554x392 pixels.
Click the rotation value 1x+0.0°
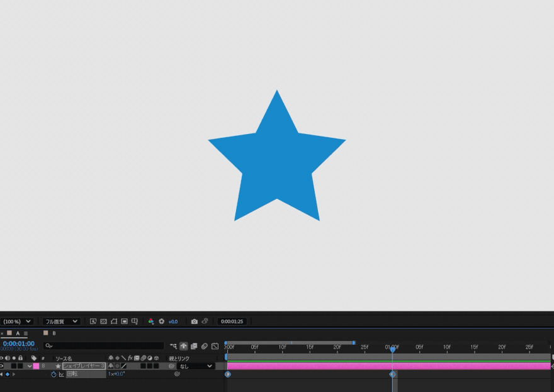116,374
